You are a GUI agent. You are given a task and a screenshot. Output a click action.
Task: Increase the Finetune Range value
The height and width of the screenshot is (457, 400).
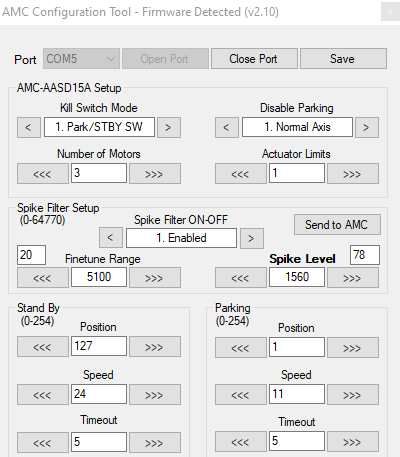tap(155, 277)
